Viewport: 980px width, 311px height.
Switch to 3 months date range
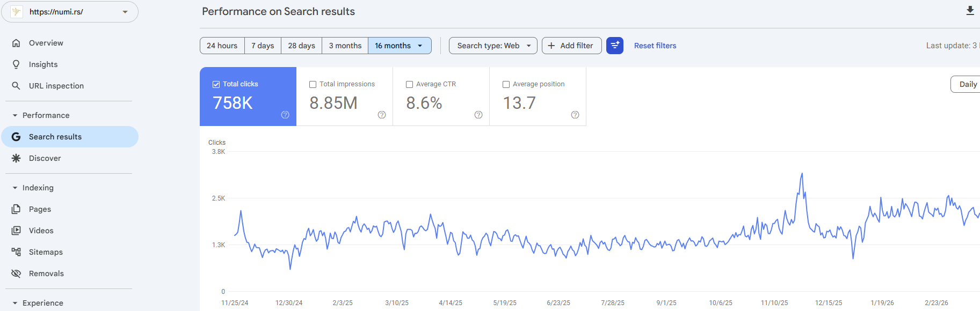[x=345, y=46]
